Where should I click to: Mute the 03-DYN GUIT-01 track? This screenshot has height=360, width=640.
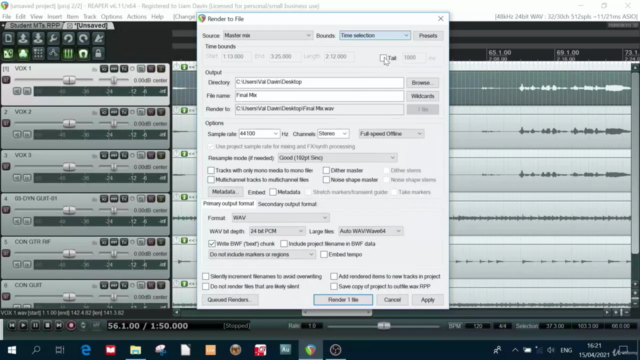[x=151, y=198]
